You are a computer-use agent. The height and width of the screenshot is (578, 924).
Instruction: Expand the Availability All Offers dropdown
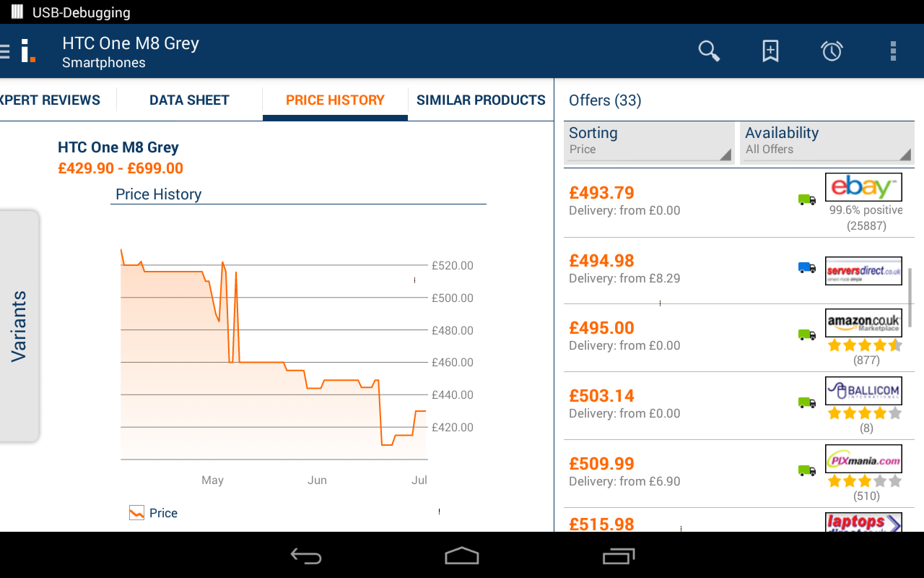point(827,142)
